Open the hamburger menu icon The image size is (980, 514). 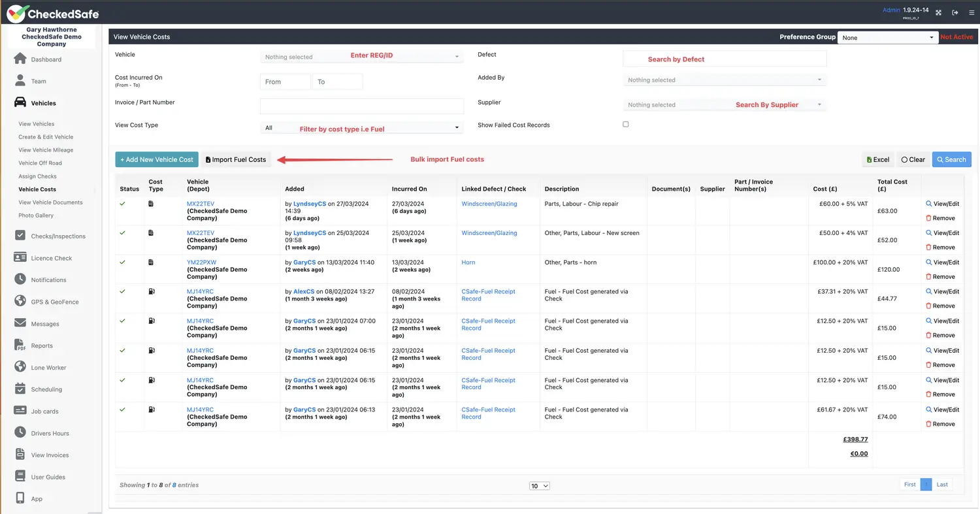972,12
